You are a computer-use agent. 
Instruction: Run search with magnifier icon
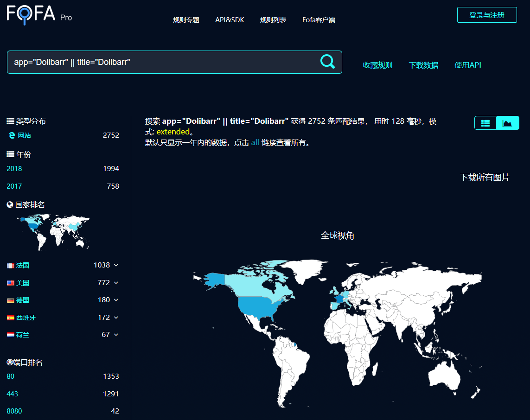click(x=327, y=62)
